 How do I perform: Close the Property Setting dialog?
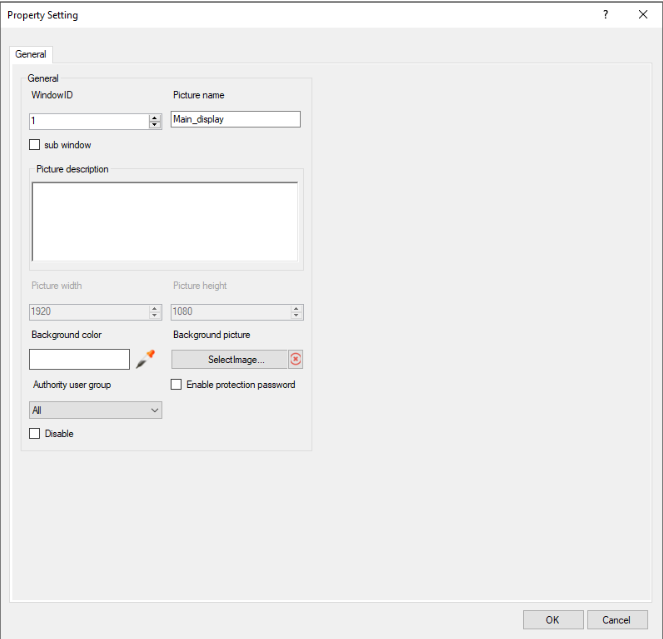coord(642,15)
